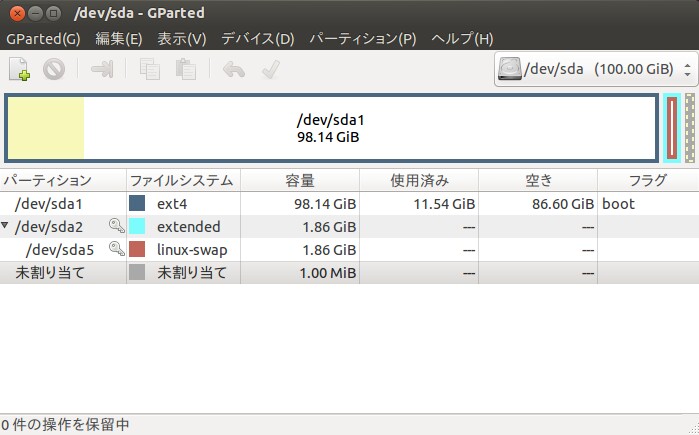Click the ext4 blue color swatch

tap(138, 204)
